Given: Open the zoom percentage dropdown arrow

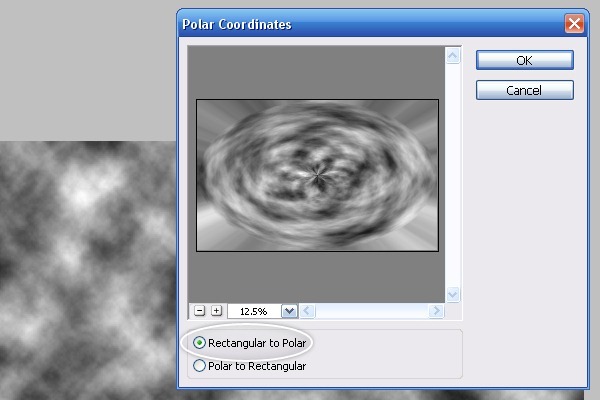Looking at the screenshot, I should point(290,311).
